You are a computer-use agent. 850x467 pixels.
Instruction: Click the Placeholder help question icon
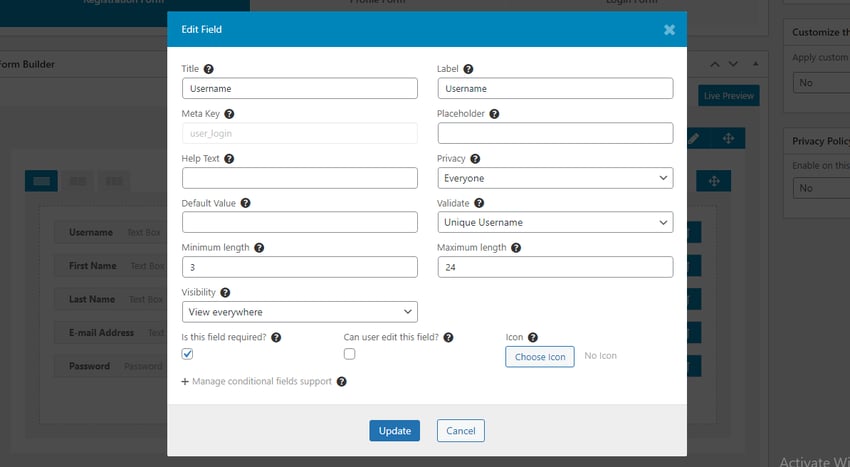[x=494, y=114]
